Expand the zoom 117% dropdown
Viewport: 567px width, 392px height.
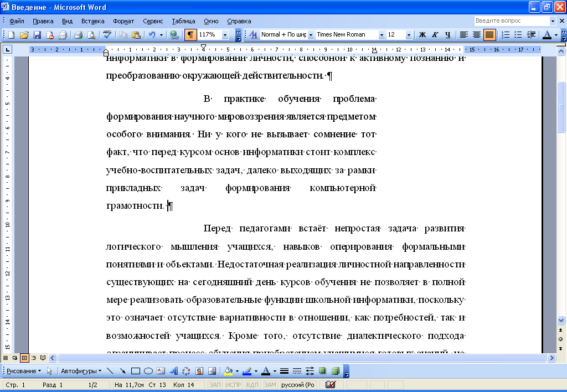[225, 35]
